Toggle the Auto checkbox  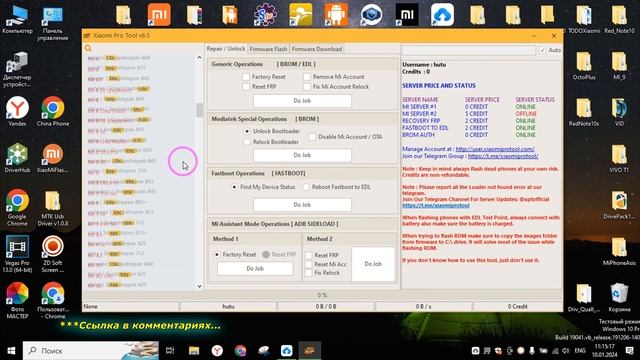(542, 50)
